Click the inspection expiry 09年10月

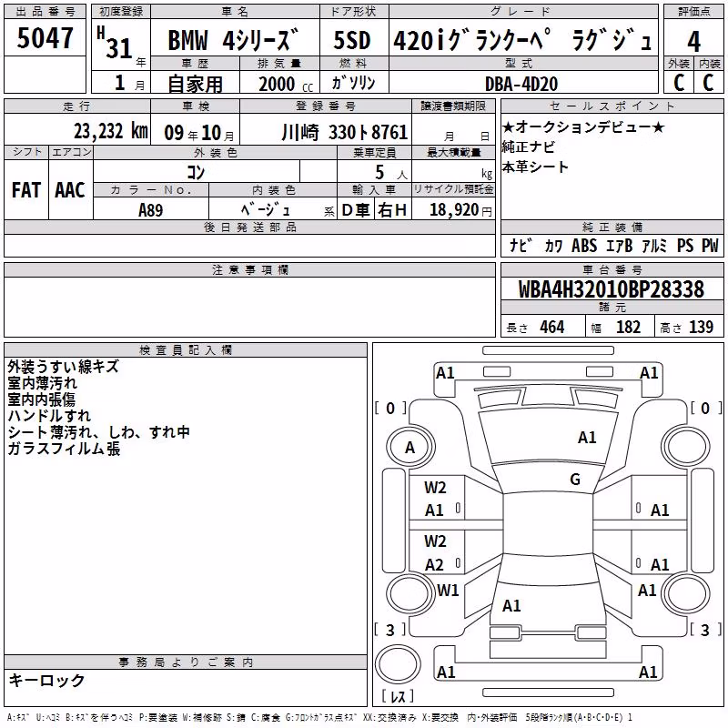[x=199, y=133]
